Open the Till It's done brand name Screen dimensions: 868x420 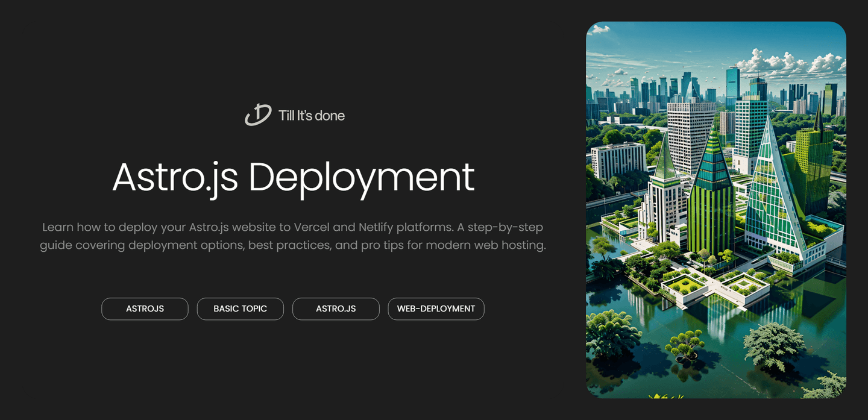click(312, 115)
